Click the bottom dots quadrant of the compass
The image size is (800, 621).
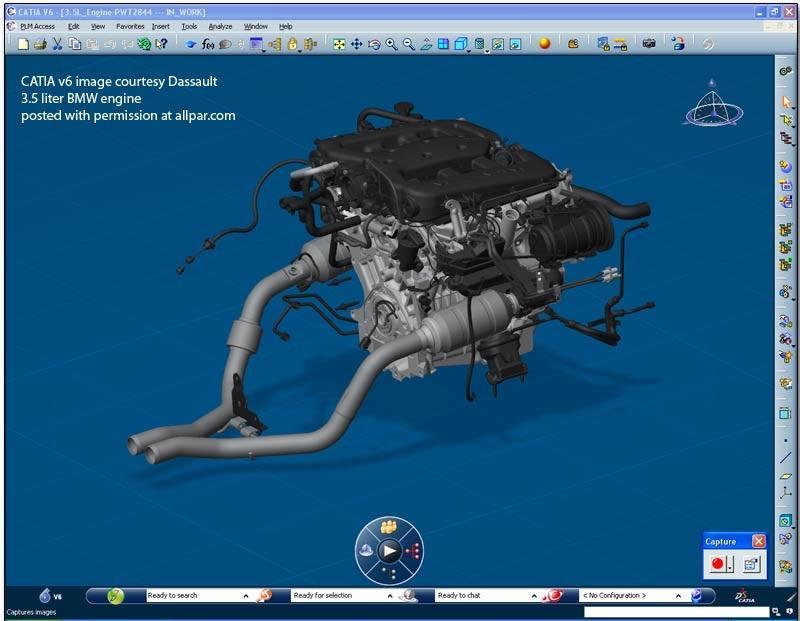click(389, 574)
